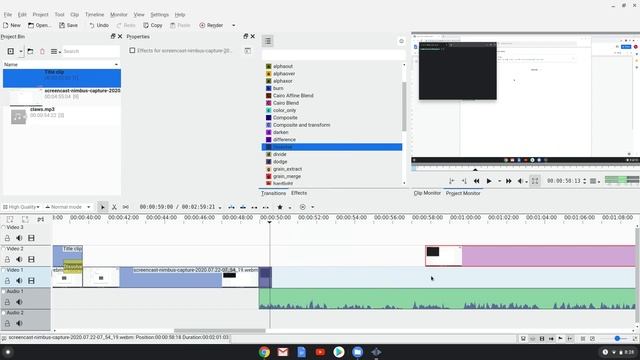Click the purple clip on Video 2

tap(549, 256)
